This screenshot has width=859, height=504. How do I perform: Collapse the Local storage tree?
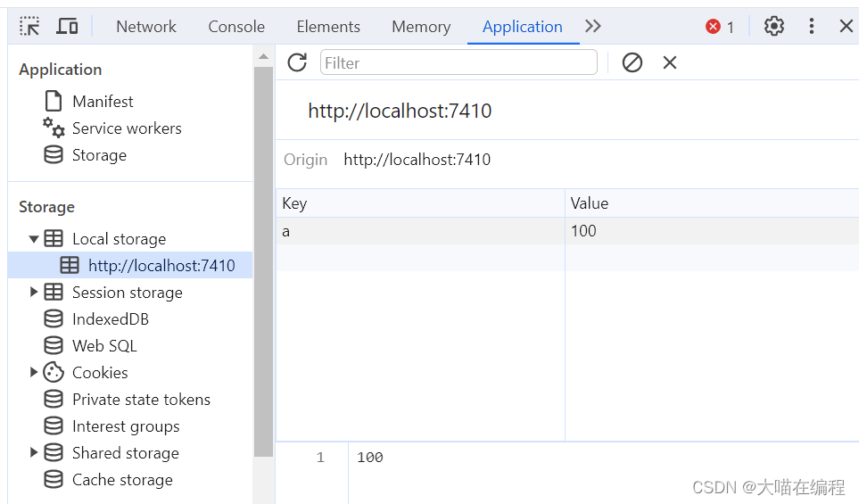[33, 239]
